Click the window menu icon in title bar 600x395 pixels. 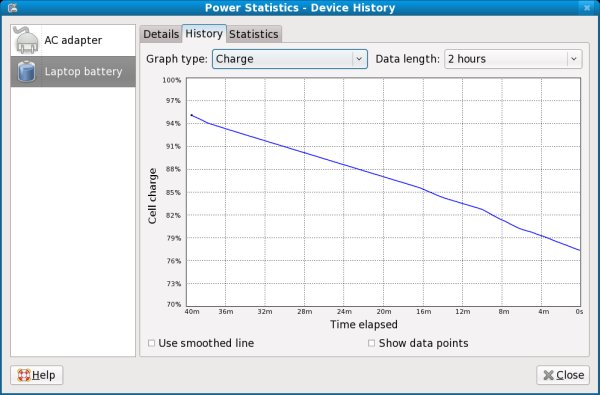12,8
